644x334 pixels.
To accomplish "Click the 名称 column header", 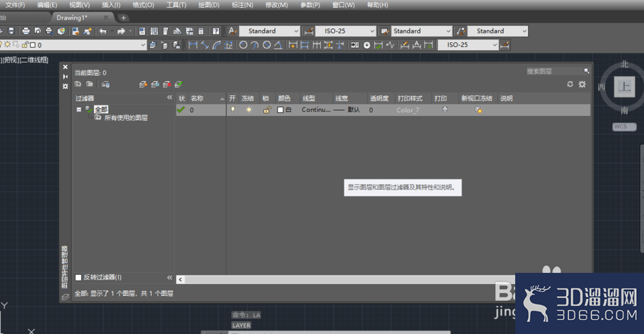I will [197, 98].
